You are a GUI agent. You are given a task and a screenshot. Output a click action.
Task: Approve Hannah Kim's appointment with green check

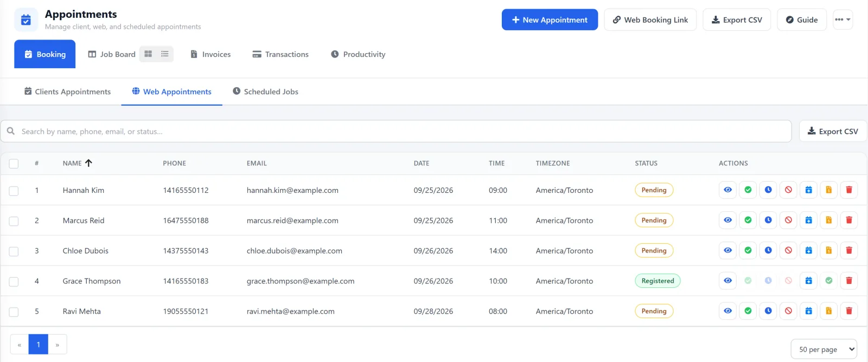pos(748,190)
